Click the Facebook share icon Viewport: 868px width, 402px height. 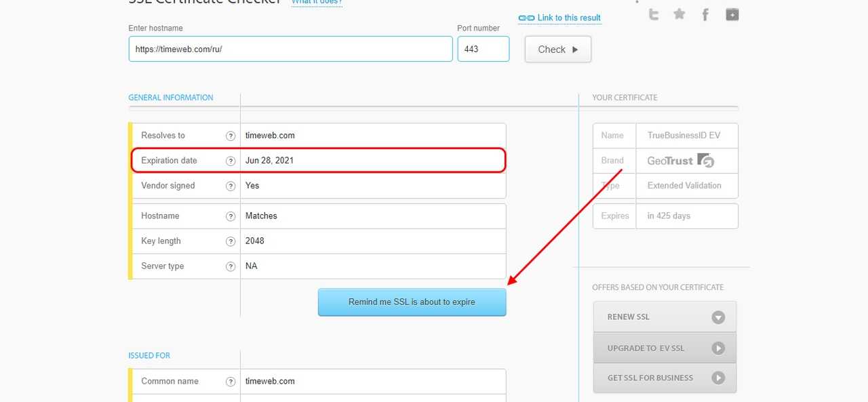[705, 14]
